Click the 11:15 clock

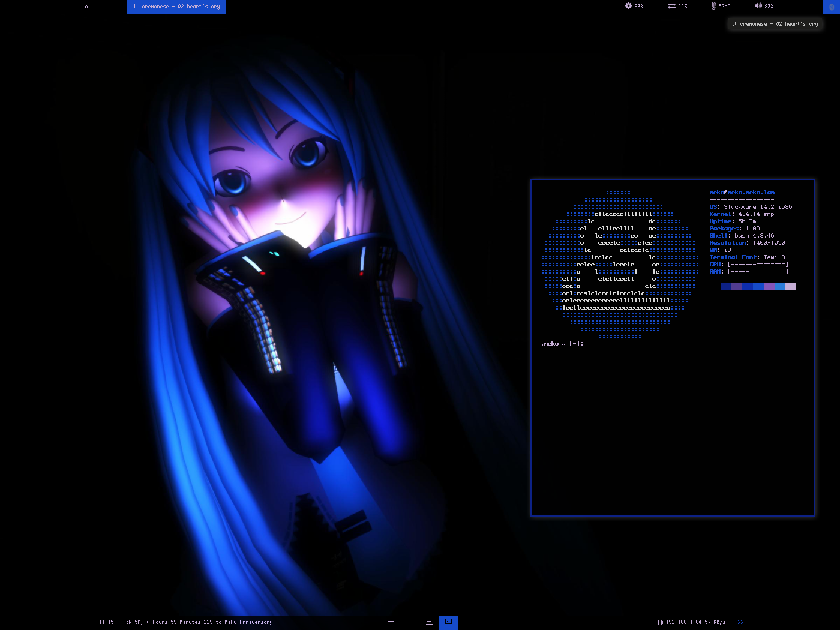pos(106,622)
